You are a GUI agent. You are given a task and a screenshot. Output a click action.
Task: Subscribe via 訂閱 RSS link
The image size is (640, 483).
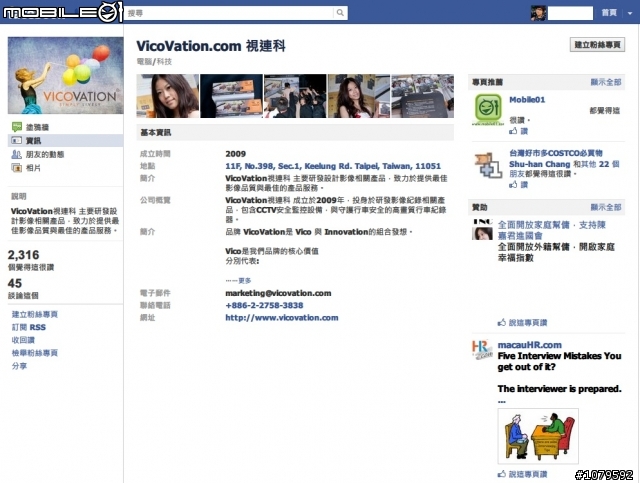pyautogui.click(x=29, y=327)
